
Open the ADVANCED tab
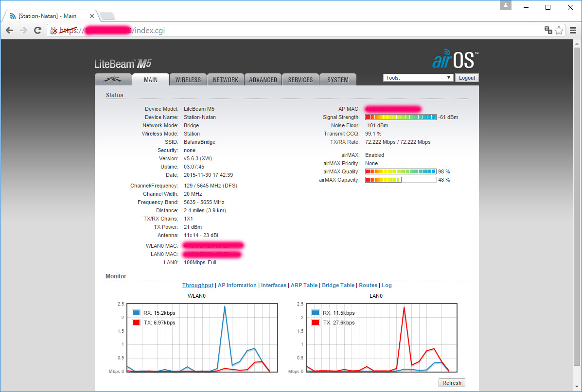263,79
